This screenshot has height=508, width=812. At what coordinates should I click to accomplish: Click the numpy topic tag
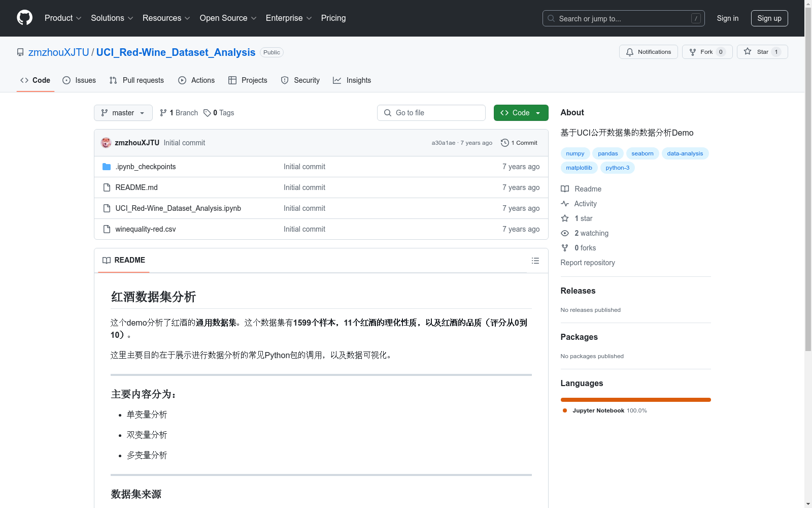575,153
